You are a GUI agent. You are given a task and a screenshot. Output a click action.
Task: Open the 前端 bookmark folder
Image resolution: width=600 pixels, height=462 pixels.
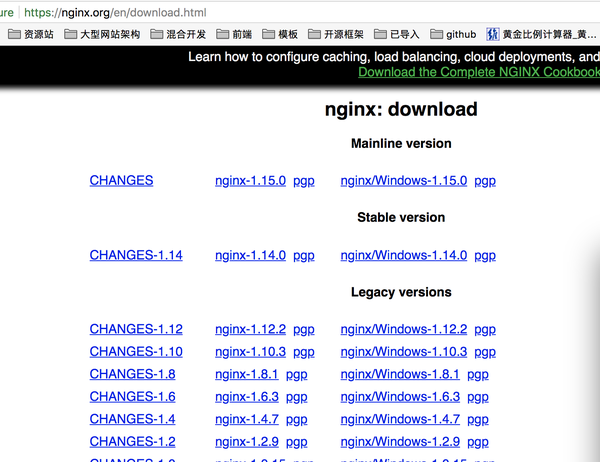234,34
